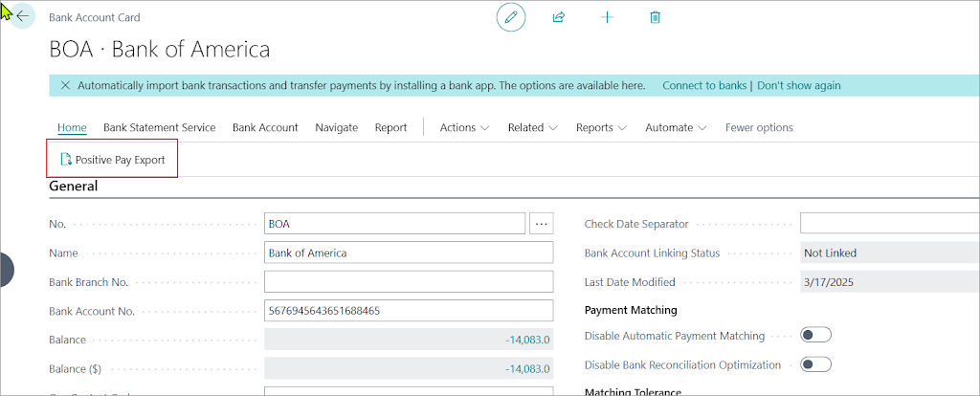Click the Bank Account No. field
Viewport: 980px width, 396px height.
pos(409,311)
